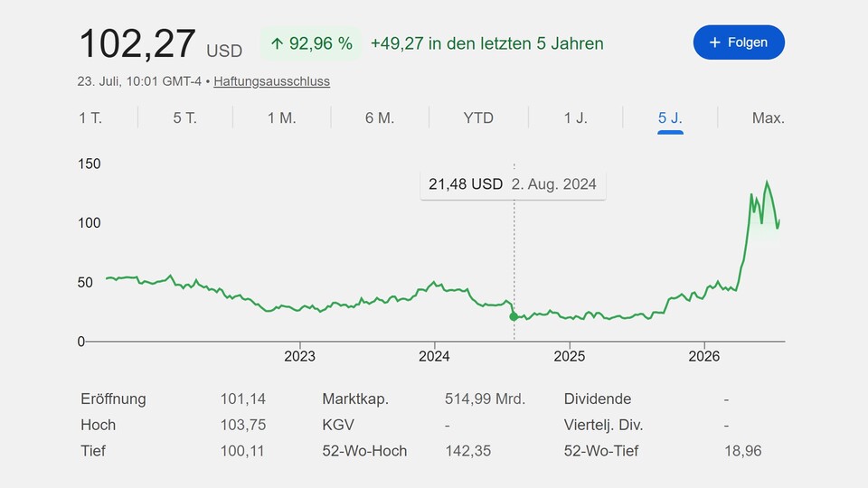
Task: Click the 2025 label on chart axis
Action: [569, 356]
